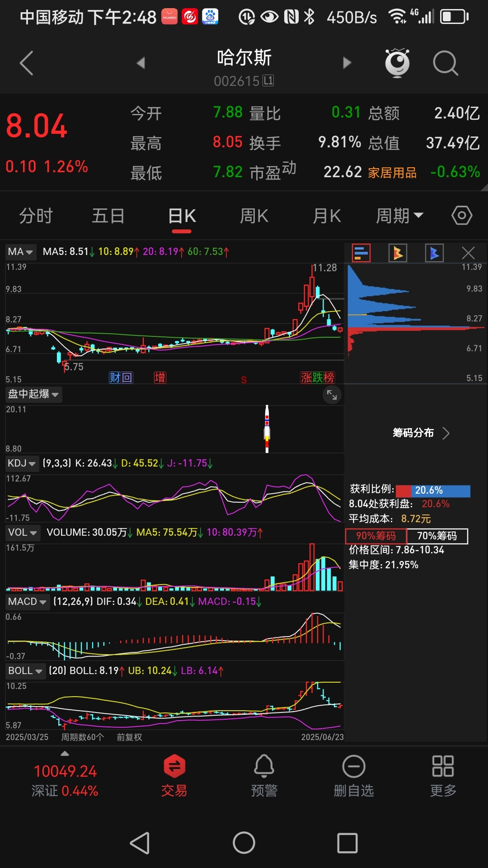Tap Android back navigation button

(140, 843)
